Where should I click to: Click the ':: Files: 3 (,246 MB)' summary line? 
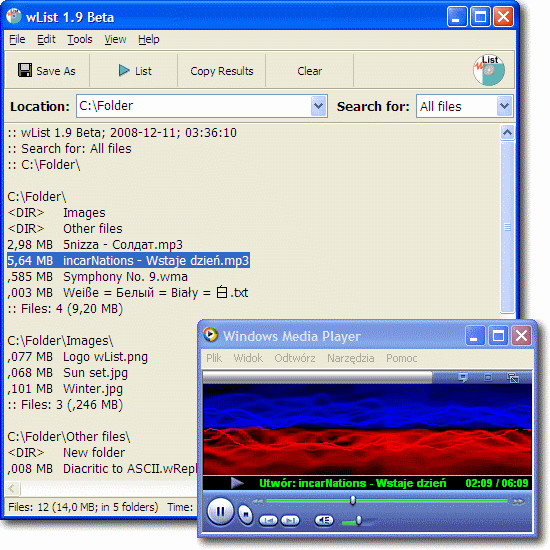click(65, 404)
